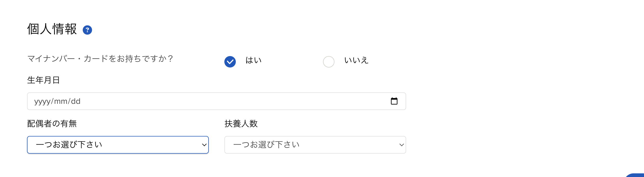Click the 扶養人数 field label

pyautogui.click(x=241, y=124)
